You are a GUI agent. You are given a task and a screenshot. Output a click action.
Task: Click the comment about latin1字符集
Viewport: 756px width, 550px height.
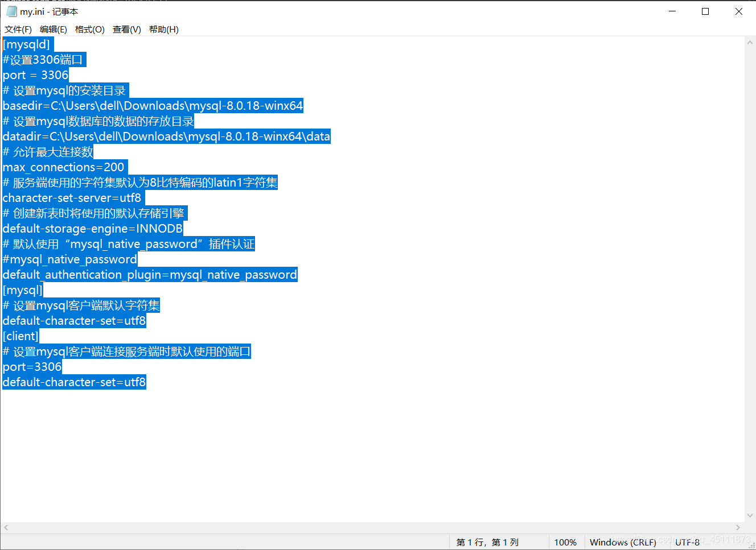[x=140, y=183]
